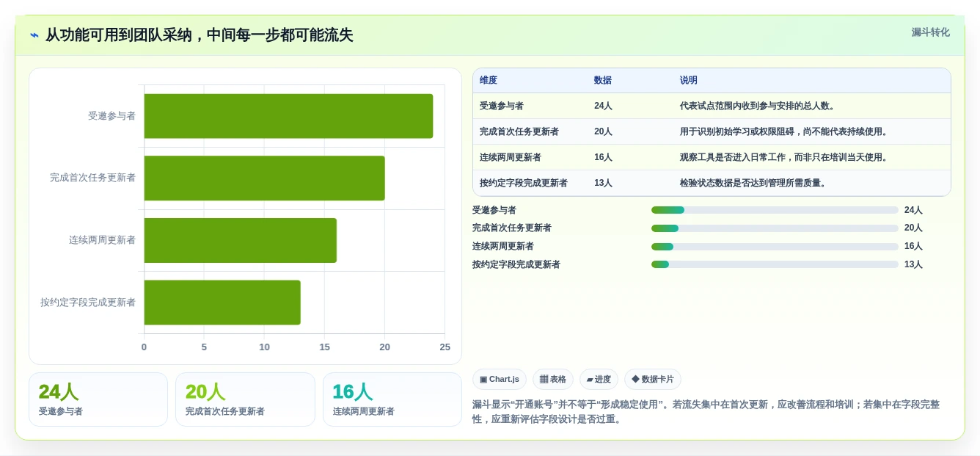Open the 24人 受邀参与者 data card
980x456 pixels.
tap(98, 399)
